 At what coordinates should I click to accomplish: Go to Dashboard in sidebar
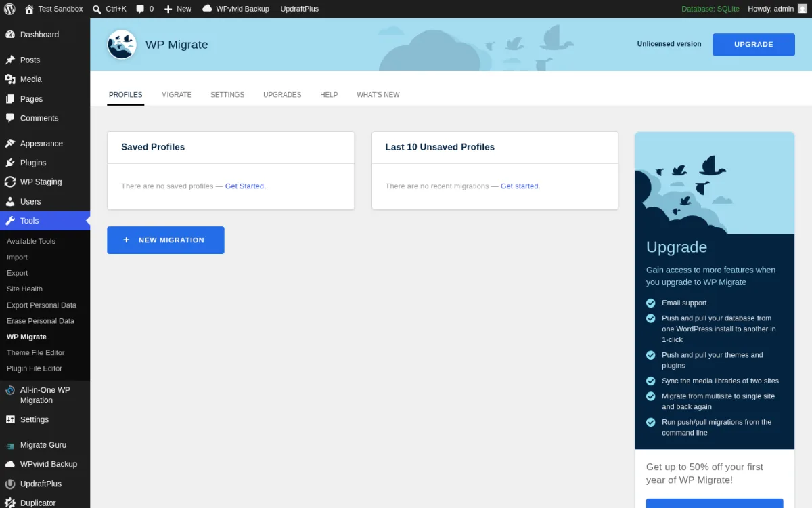45,35
